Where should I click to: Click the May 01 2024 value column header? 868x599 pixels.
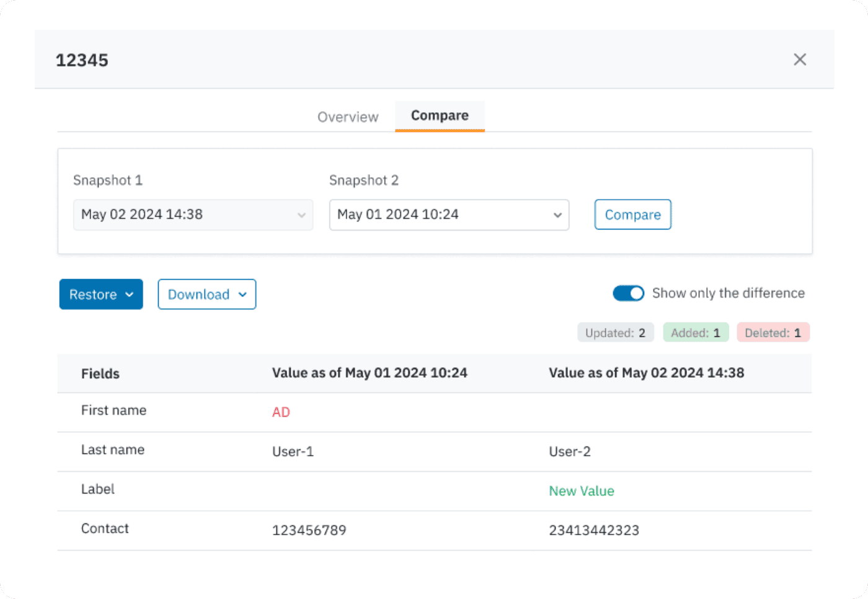[x=370, y=373]
